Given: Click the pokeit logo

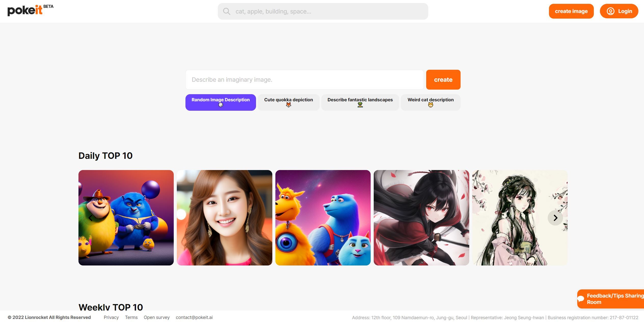Looking at the screenshot, I should coord(25,11).
